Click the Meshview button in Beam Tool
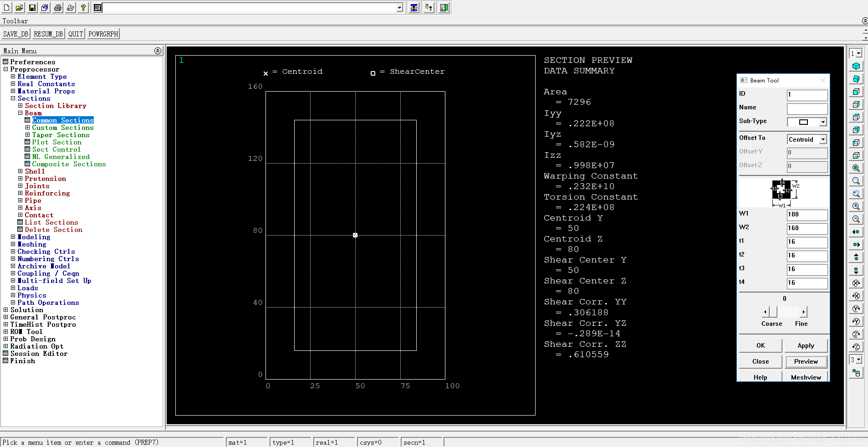Viewport: 868px width, 447px height. pyautogui.click(x=806, y=377)
